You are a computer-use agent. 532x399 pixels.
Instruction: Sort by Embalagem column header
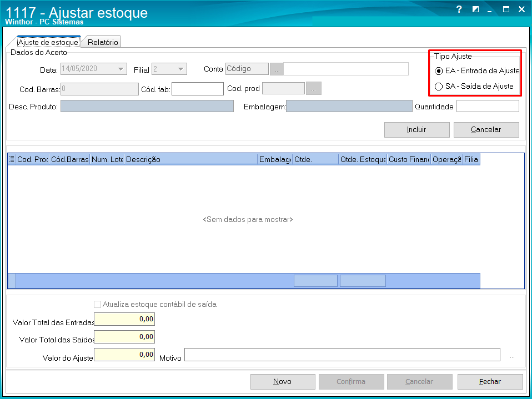(x=275, y=159)
